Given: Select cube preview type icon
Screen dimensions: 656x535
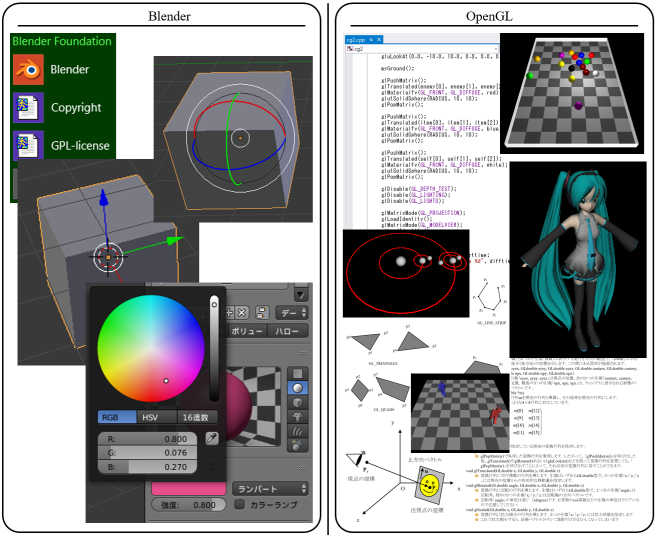Looking at the screenshot, I should (297, 402).
